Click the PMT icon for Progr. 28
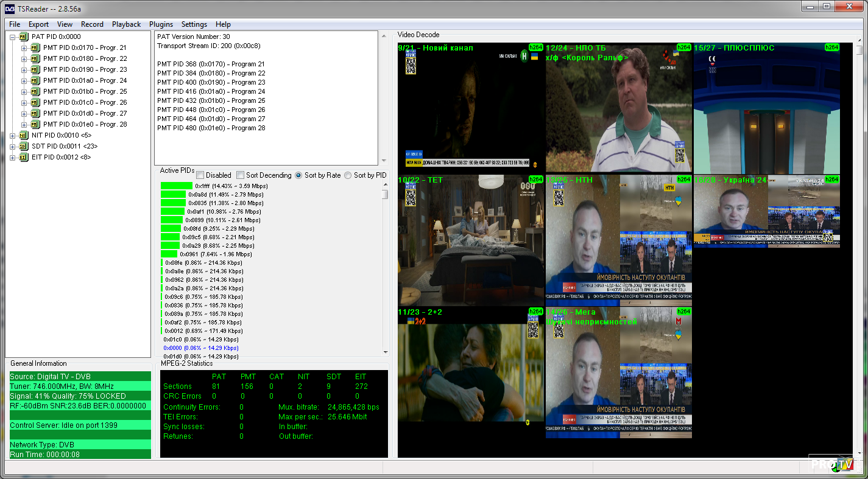868x479 pixels. click(x=35, y=124)
